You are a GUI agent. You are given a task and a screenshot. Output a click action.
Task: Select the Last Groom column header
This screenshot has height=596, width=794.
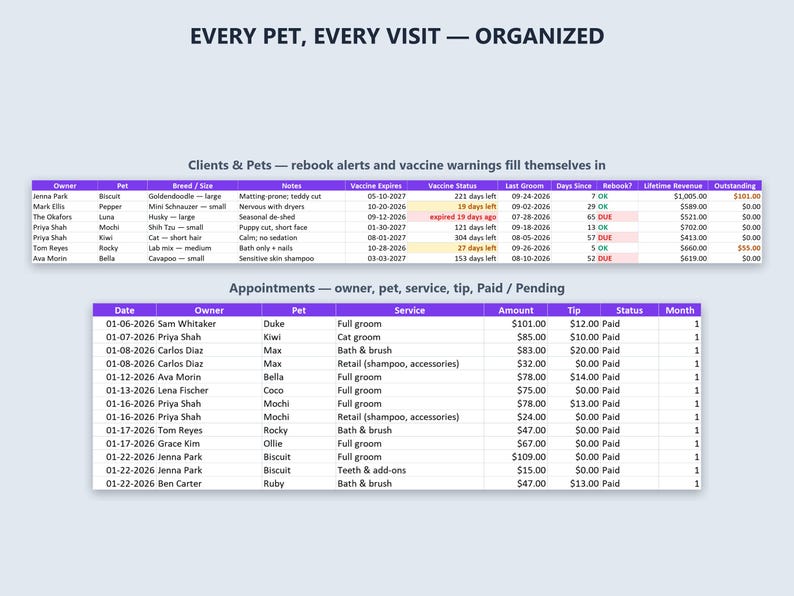point(524,186)
